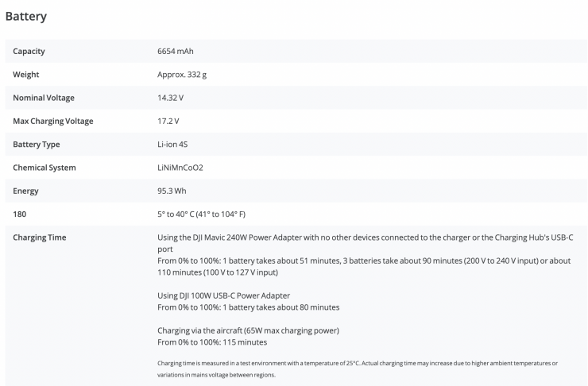The height and width of the screenshot is (386, 588).
Task: Click the 17.2 V value
Action: [x=168, y=121]
